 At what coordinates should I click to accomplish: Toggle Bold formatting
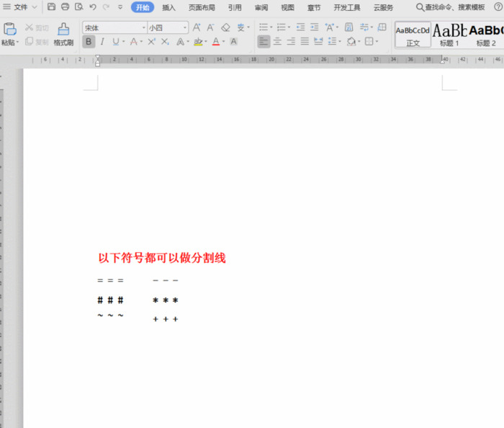click(x=89, y=42)
